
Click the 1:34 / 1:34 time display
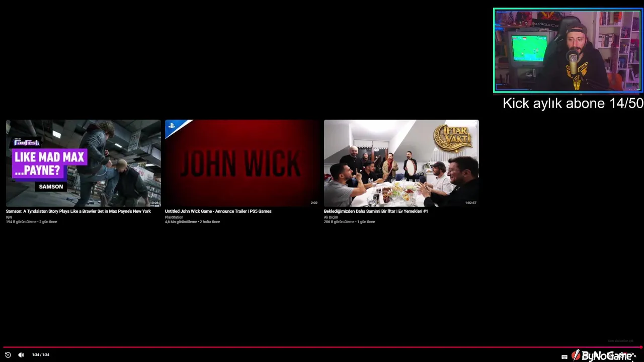pos(41,355)
